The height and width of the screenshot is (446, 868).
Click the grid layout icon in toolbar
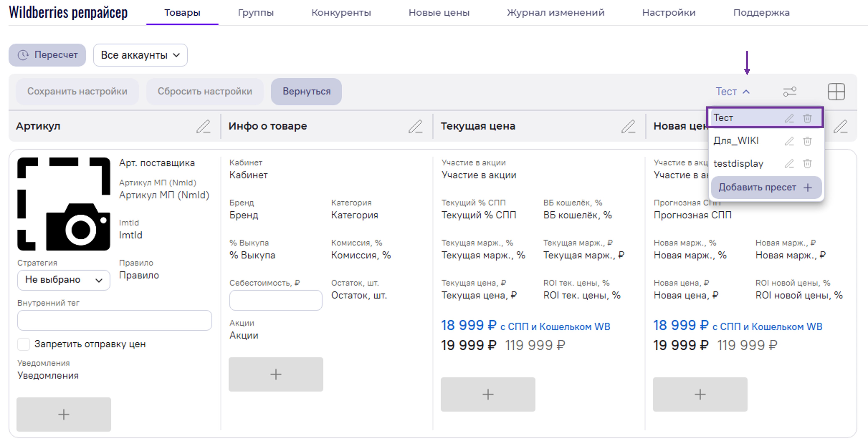pos(836,92)
